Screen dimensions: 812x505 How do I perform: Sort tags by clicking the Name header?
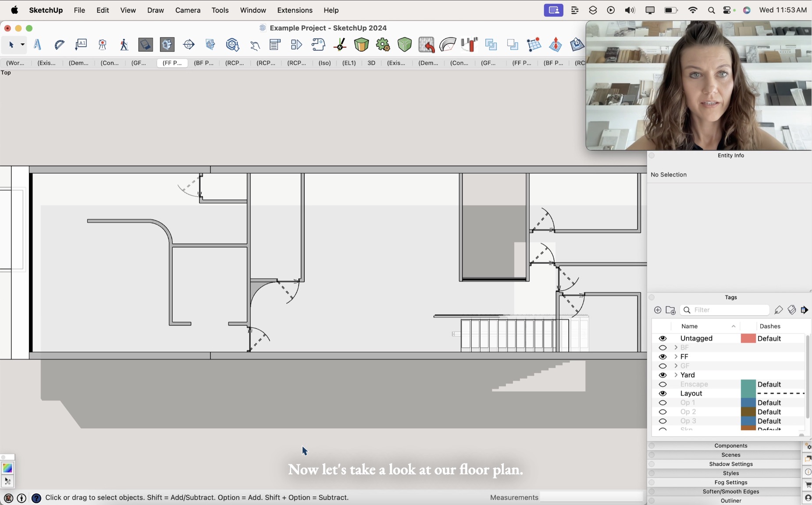[x=690, y=326]
